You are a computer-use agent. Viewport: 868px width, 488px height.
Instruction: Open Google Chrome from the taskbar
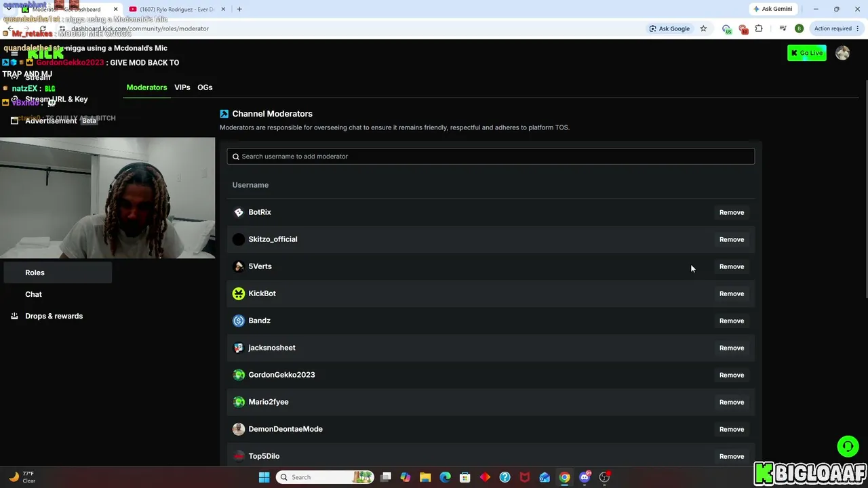point(564,477)
